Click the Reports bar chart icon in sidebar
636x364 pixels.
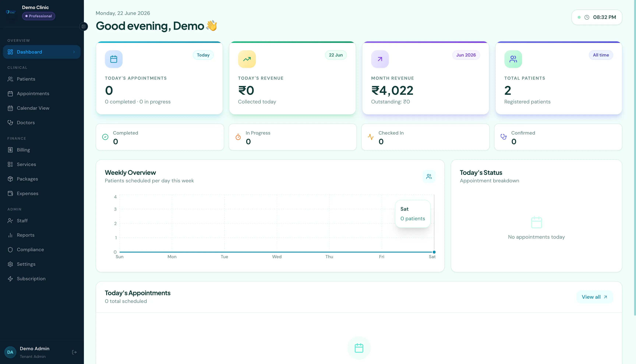click(10, 235)
